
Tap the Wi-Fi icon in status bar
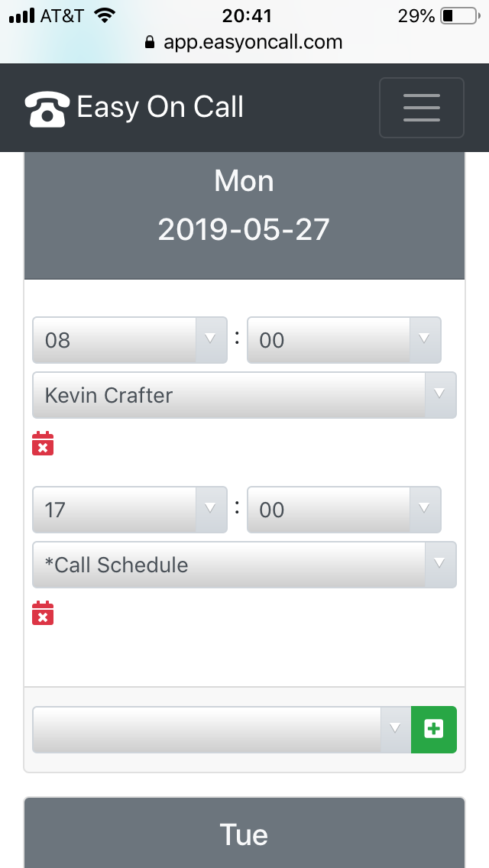tap(103, 15)
